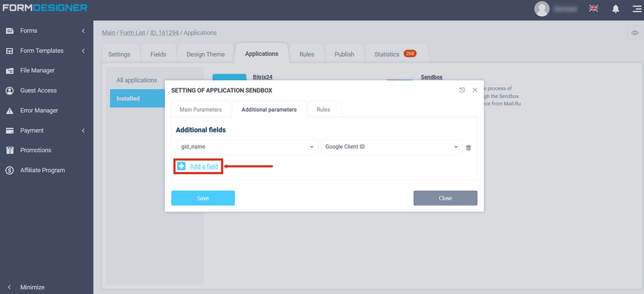Go to the Fields tab

pyautogui.click(x=158, y=54)
